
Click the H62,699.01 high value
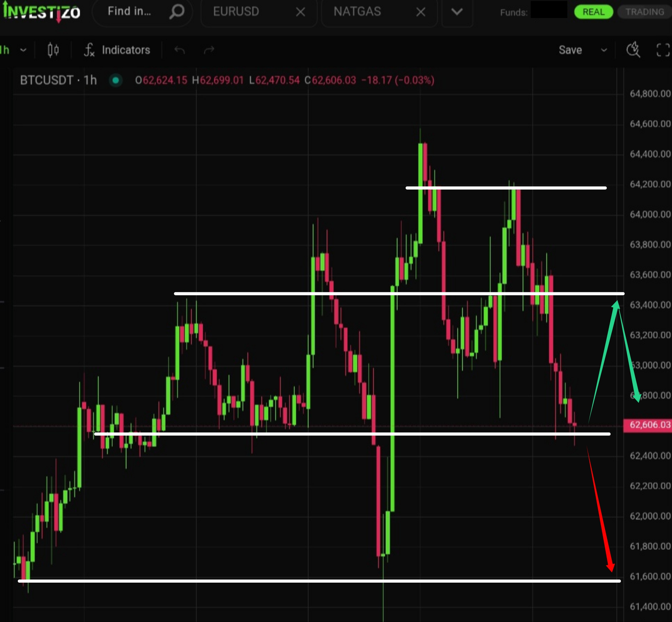coord(218,80)
